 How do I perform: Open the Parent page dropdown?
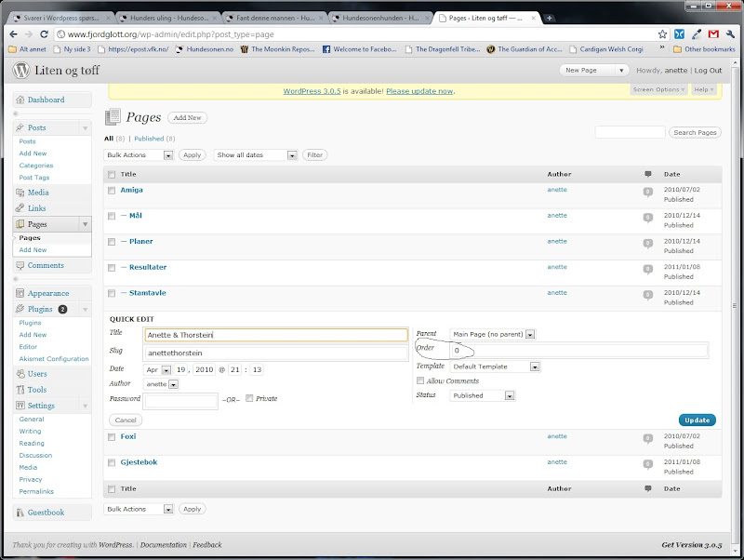493,334
